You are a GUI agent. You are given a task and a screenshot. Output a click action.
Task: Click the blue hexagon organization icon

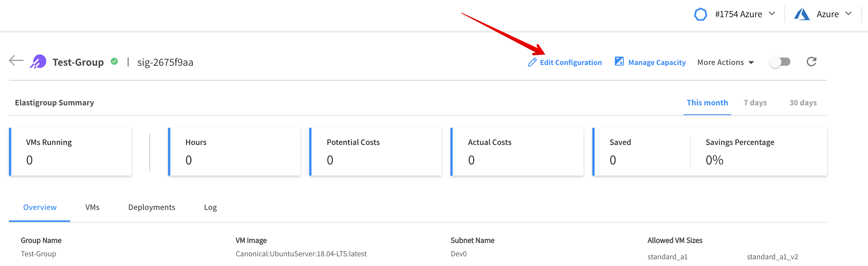(x=700, y=15)
